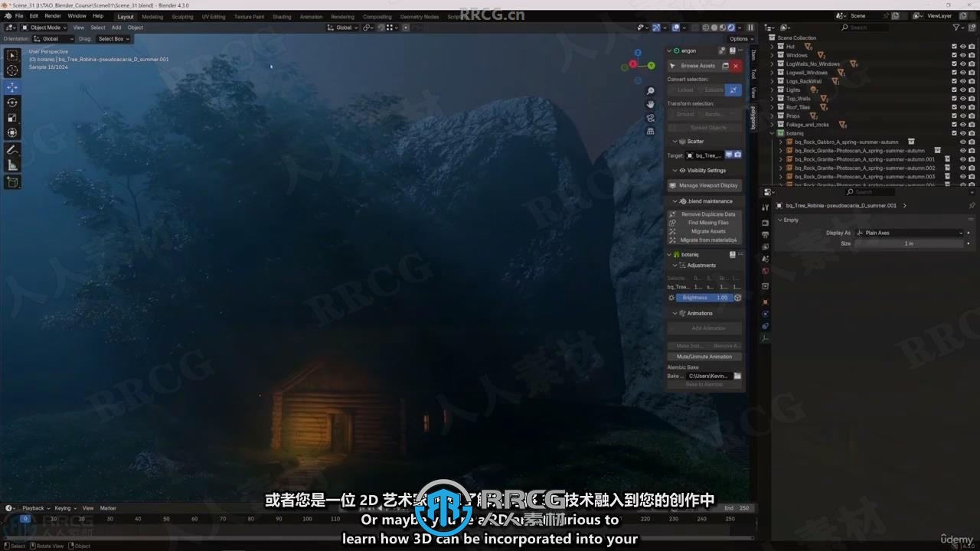The width and height of the screenshot is (980, 551).
Task: Hide the Props collection in viewport
Action: coord(963,116)
